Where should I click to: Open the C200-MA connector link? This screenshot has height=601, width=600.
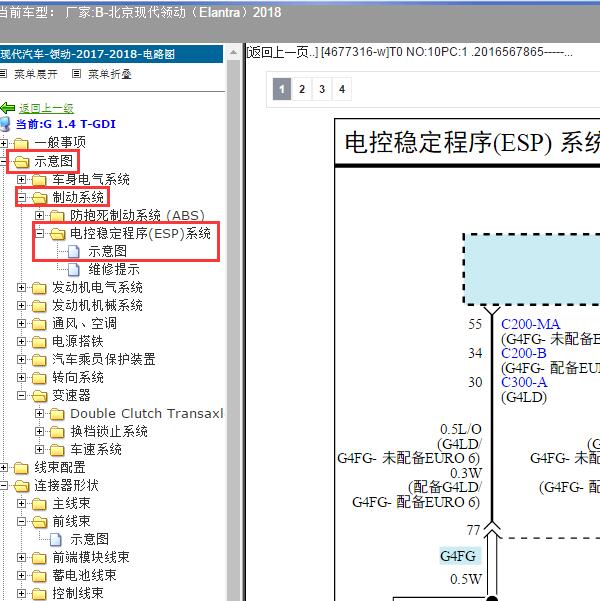(530, 324)
